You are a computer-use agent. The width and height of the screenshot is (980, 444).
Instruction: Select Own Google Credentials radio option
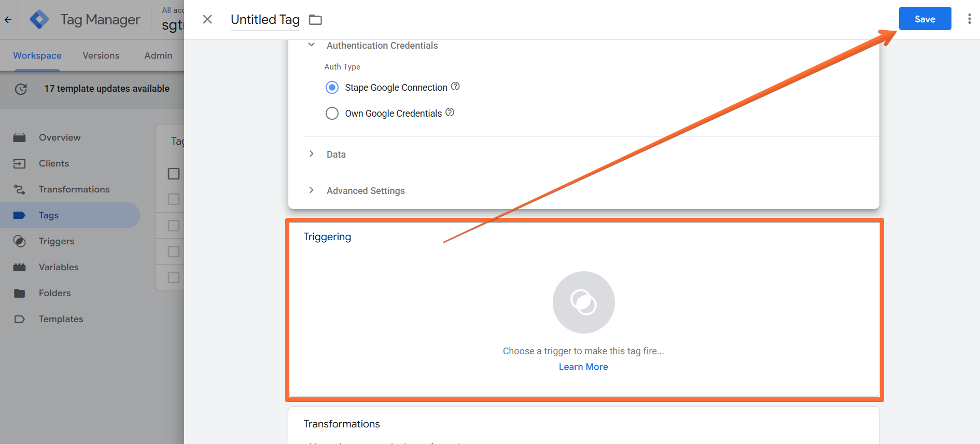[x=332, y=113]
